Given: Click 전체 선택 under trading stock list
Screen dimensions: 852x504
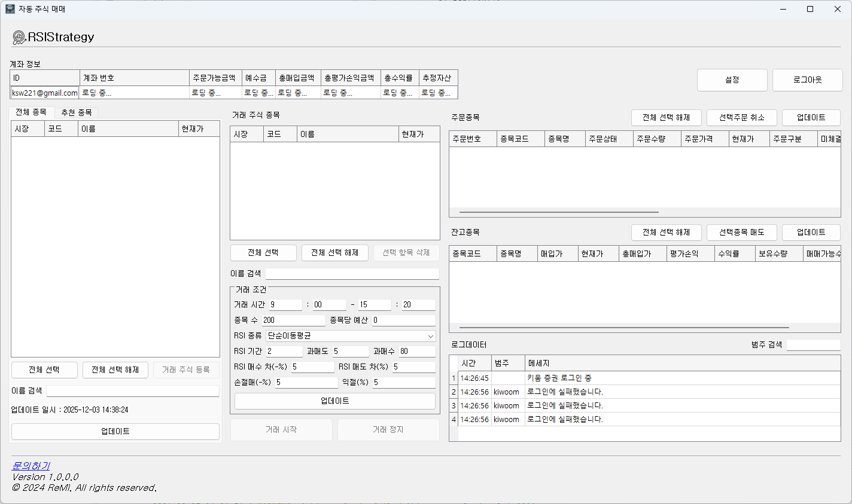Looking at the screenshot, I should pyautogui.click(x=263, y=253).
